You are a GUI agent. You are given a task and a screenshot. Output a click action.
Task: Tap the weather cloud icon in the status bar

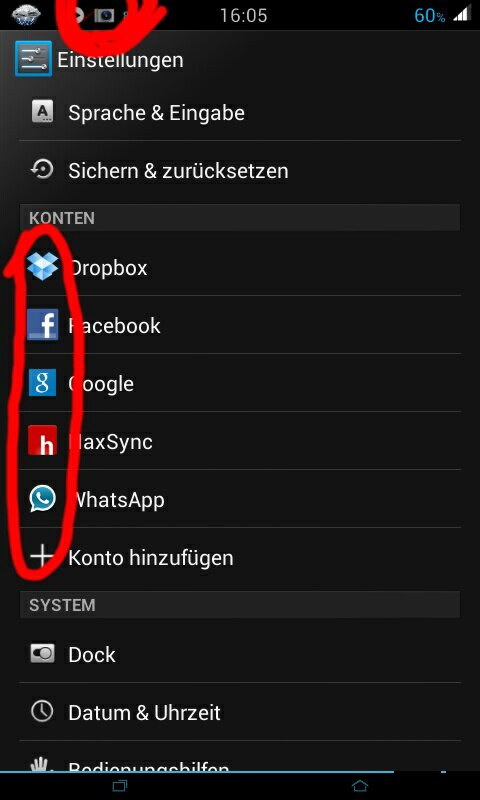point(26,15)
